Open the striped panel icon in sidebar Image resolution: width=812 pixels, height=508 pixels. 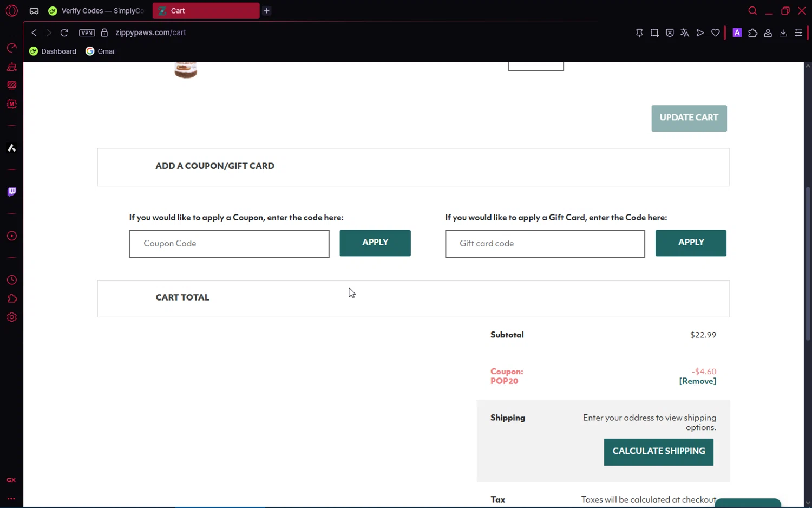tap(11, 85)
